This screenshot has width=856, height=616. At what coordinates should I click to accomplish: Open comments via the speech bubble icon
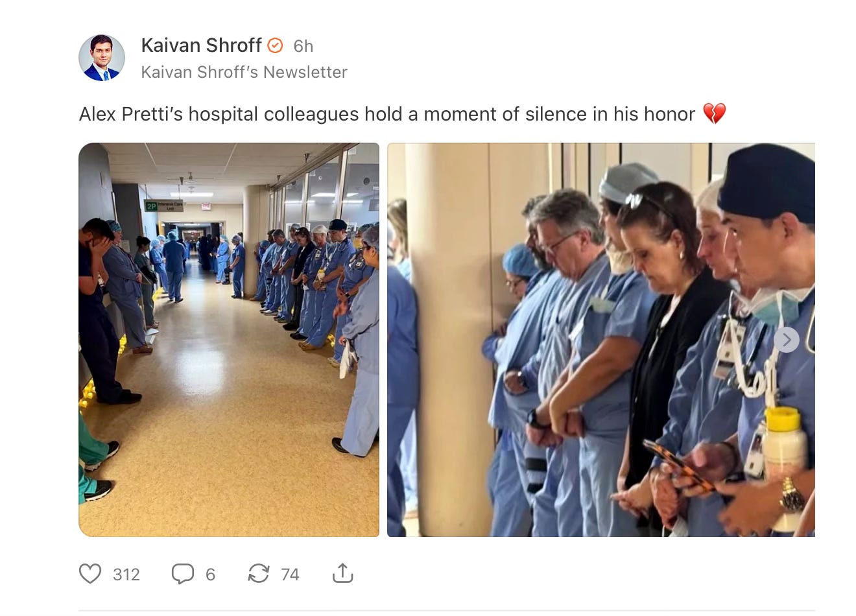click(183, 574)
